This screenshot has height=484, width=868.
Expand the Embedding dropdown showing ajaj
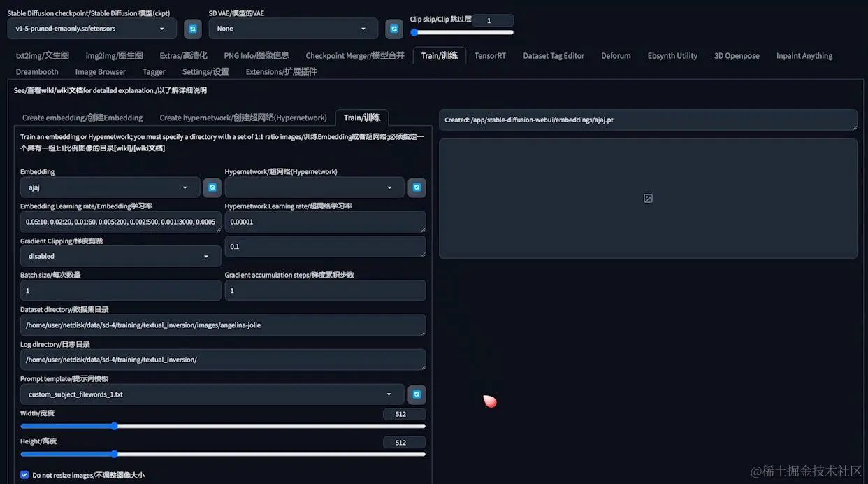110,187
